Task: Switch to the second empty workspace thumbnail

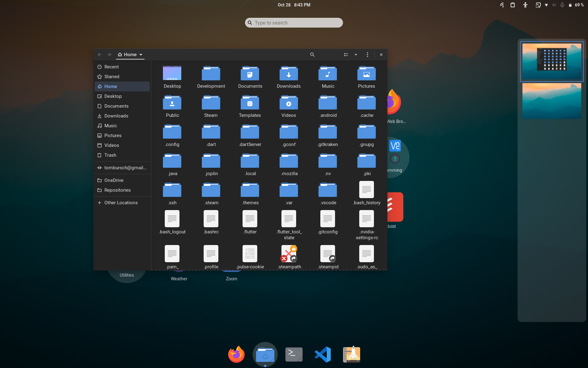Action: 552,101
